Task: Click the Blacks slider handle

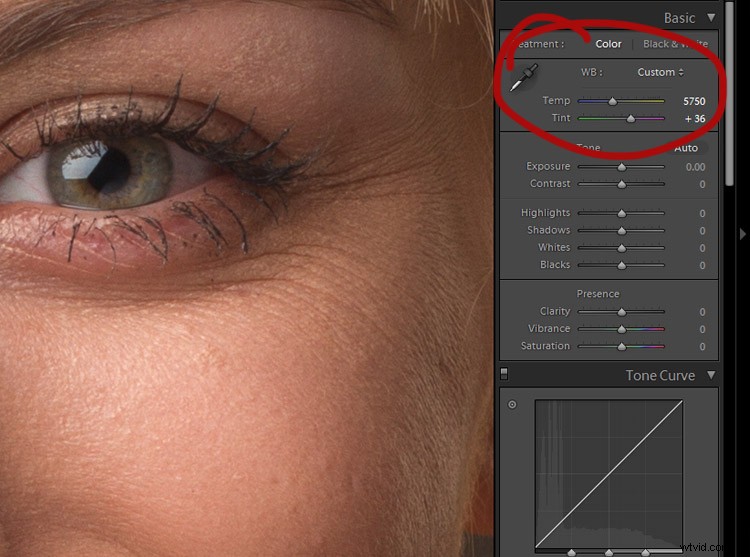Action: point(621,265)
